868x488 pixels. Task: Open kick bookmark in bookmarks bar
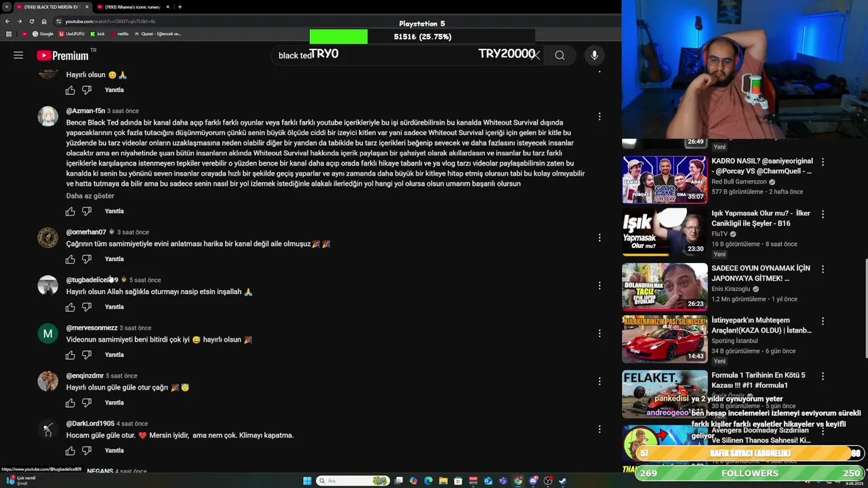click(x=97, y=34)
